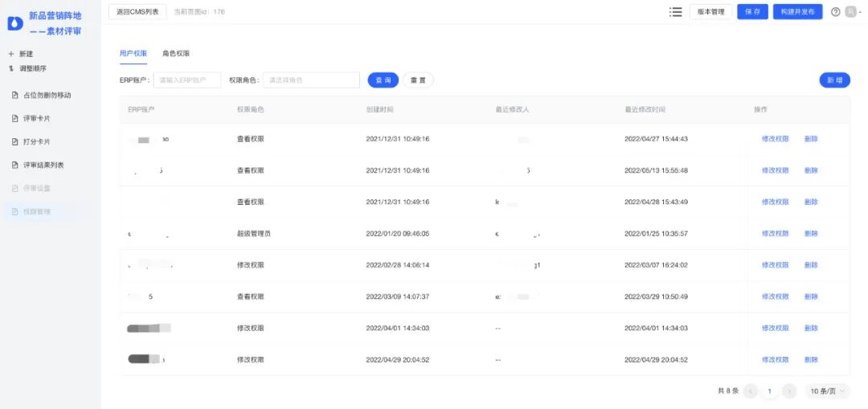
Task: Go to previous page arrow
Action: [x=751, y=391]
